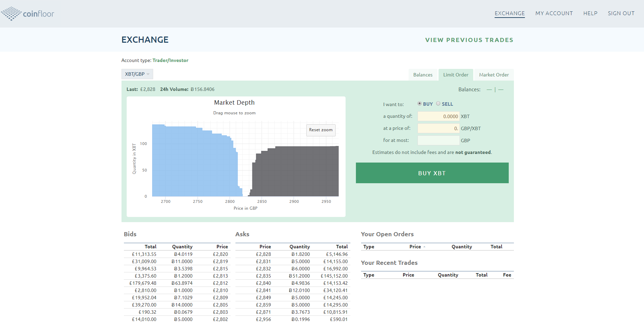Click ask price £2,828
The width and height of the screenshot is (644, 322).
[x=263, y=254]
